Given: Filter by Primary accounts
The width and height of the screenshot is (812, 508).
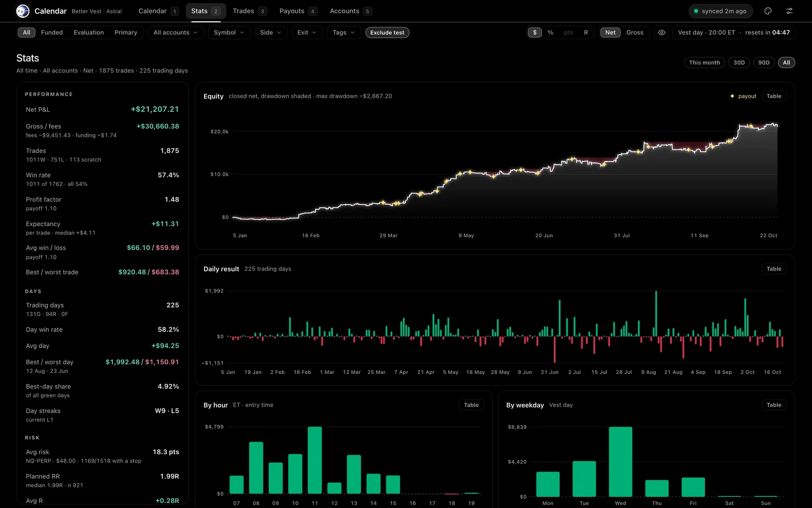Looking at the screenshot, I should tap(126, 33).
